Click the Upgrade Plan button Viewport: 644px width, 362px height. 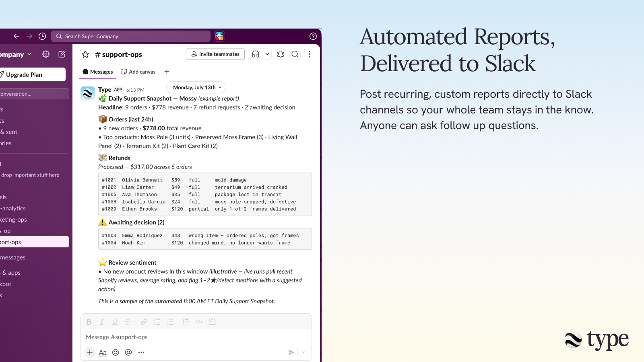[x=32, y=74]
